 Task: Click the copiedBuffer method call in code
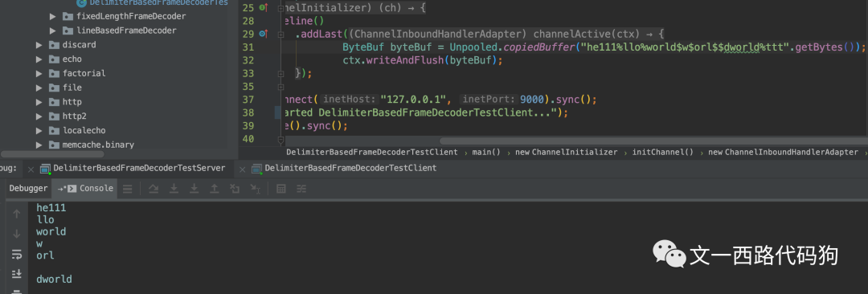540,47
